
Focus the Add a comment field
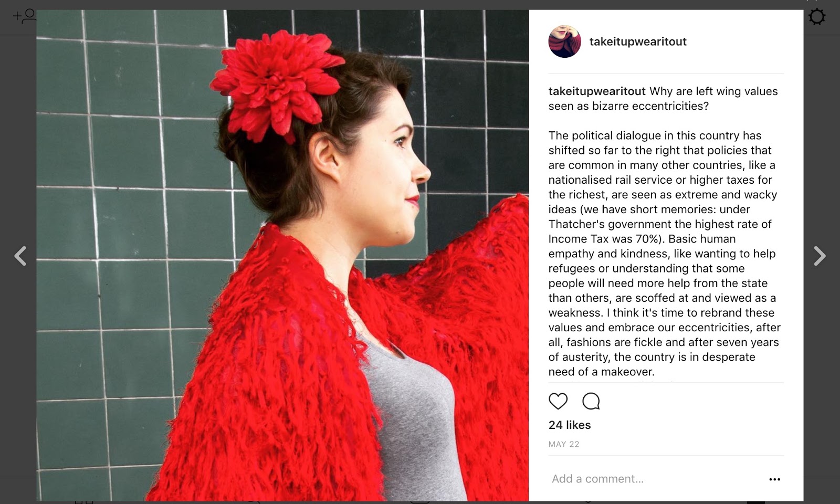point(656,479)
